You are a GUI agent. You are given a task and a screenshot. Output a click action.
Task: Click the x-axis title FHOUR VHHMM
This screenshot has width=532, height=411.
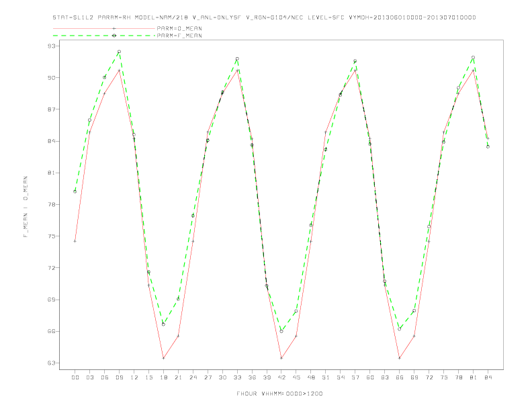click(279, 394)
